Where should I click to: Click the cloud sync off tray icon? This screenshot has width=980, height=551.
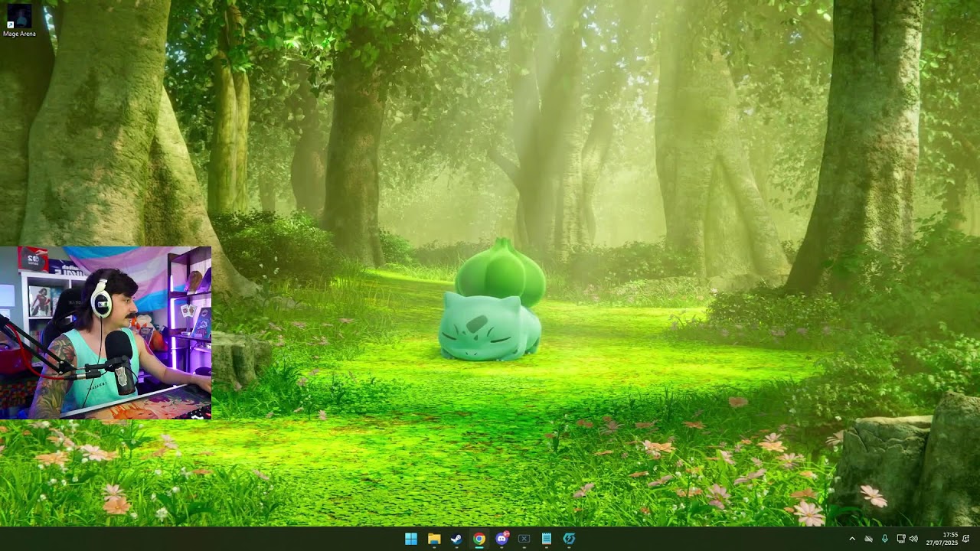[868, 539]
